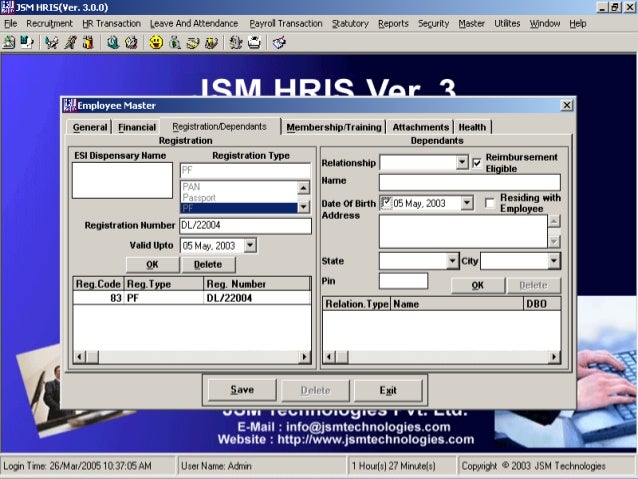Open the Utilites menu

(507, 24)
